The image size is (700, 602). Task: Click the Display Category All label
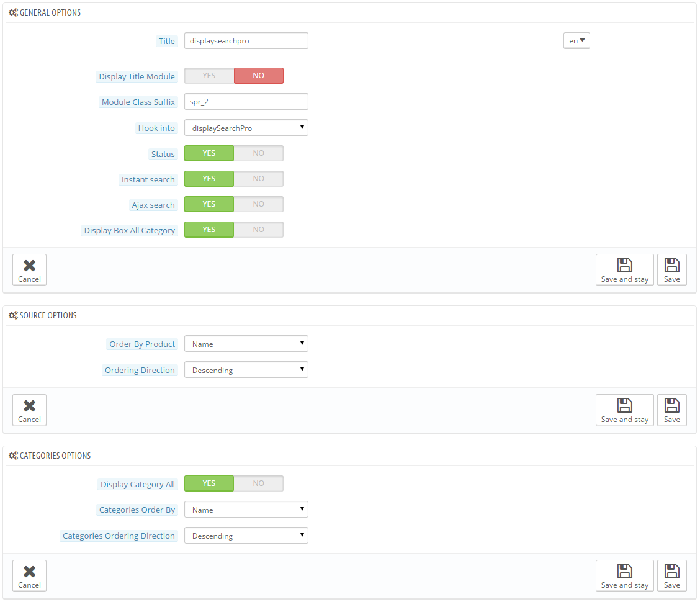(138, 484)
